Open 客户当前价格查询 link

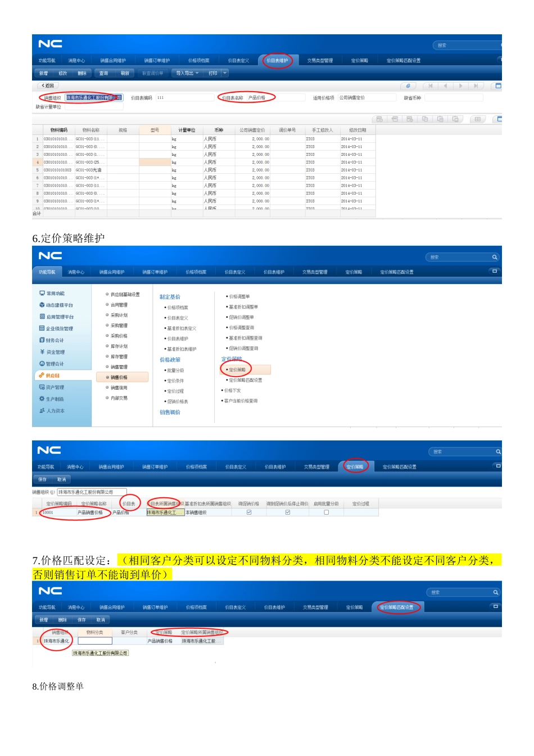pos(240,401)
